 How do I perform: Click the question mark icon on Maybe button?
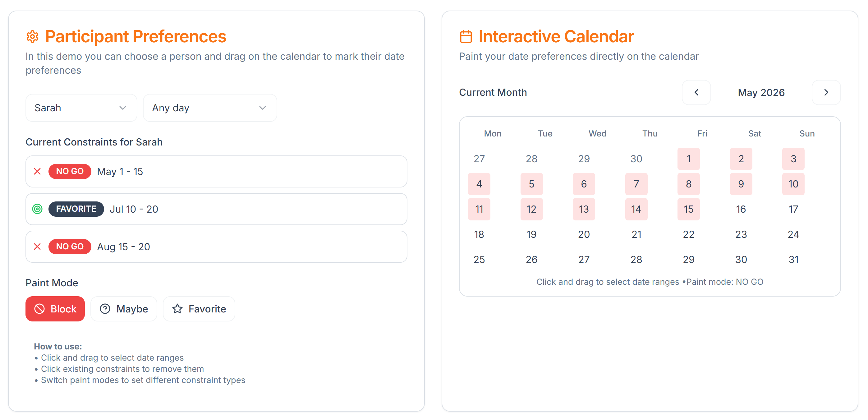point(105,308)
